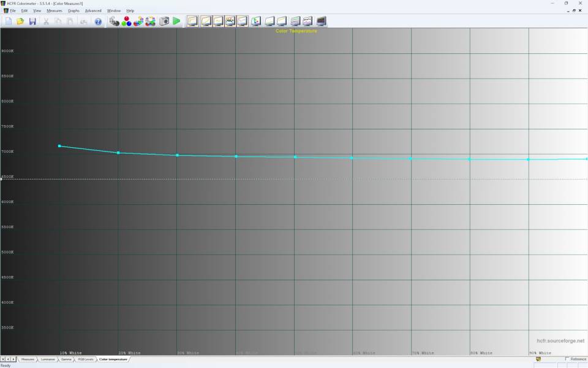The height and width of the screenshot is (368, 588).
Task: Click the color ring saturation measure icon
Action: pos(151,21)
